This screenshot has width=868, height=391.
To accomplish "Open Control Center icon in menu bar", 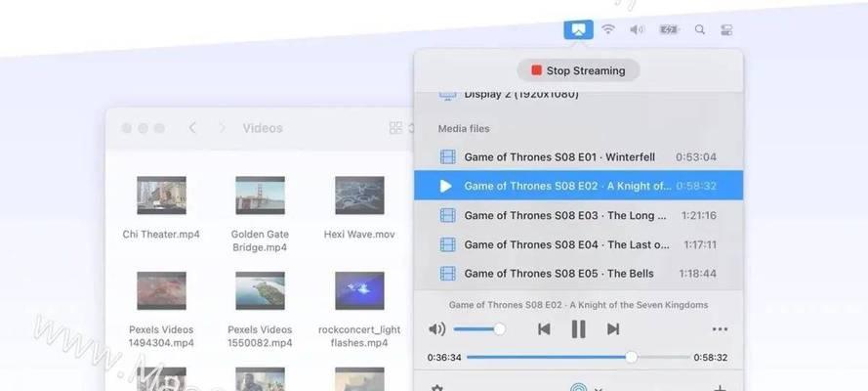I will [x=726, y=30].
